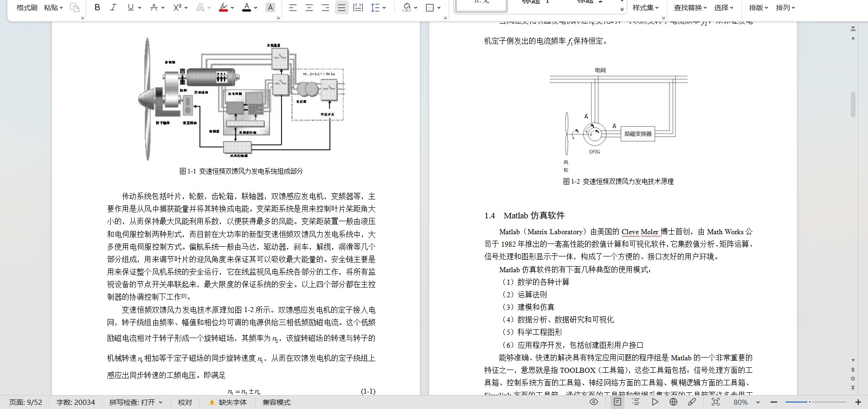
Task: Align text right
Action: coord(325,7)
